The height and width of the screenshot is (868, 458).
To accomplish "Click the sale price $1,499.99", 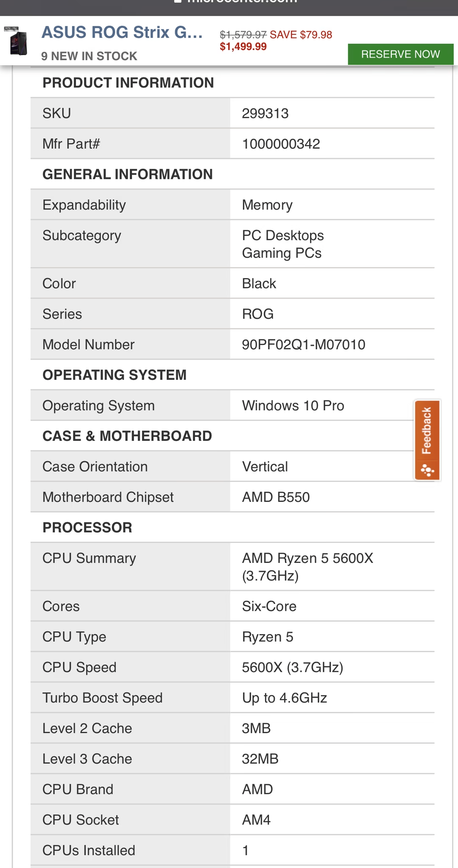I will click(x=243, y=47).
